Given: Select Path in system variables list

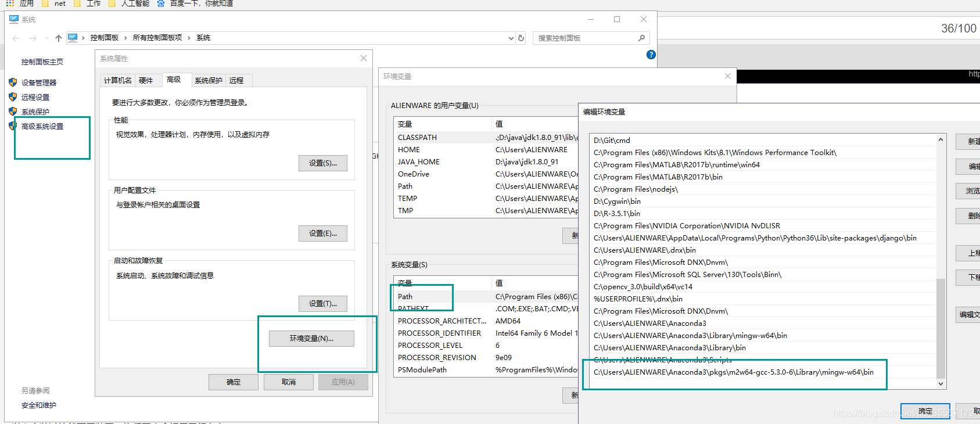Looking at the screenshot, I should [x=487, y=297].
